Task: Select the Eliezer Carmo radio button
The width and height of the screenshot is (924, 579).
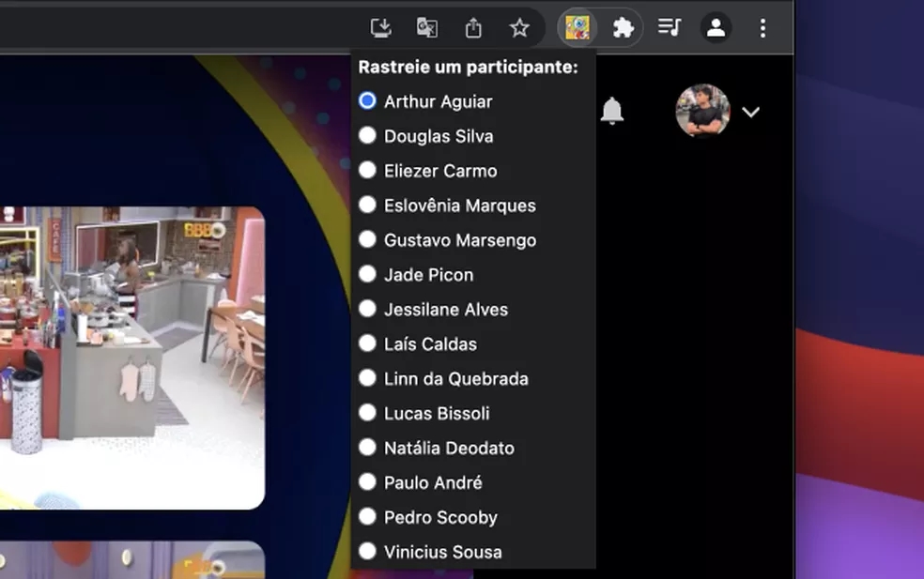Action: click(x=367, y=170)
